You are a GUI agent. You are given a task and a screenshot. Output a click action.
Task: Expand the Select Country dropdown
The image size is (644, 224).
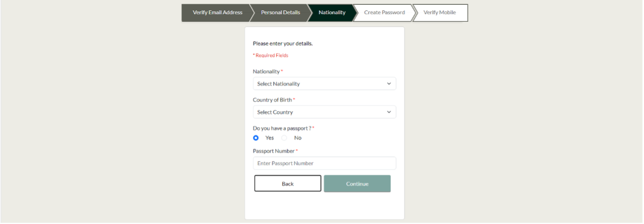(x=324, y=112)
